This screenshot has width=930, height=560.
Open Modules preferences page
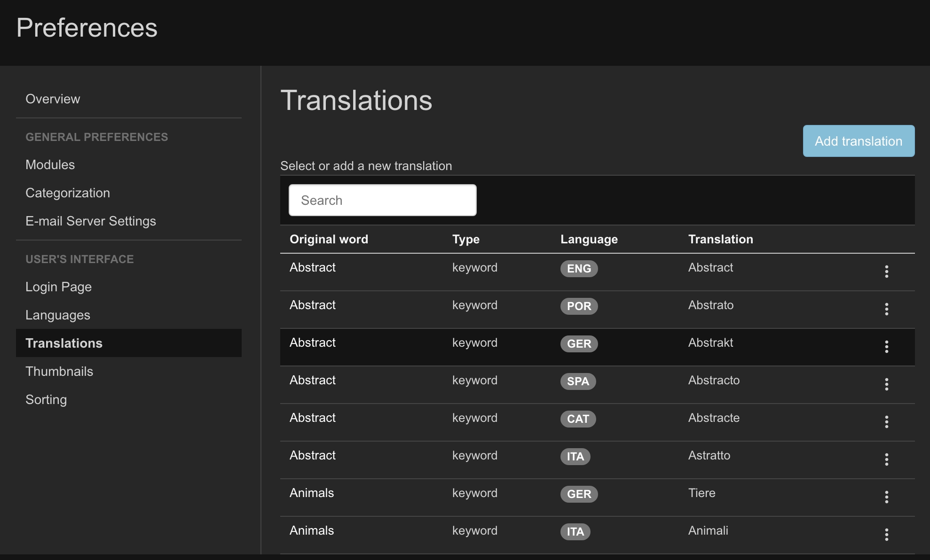coord(50,165)
